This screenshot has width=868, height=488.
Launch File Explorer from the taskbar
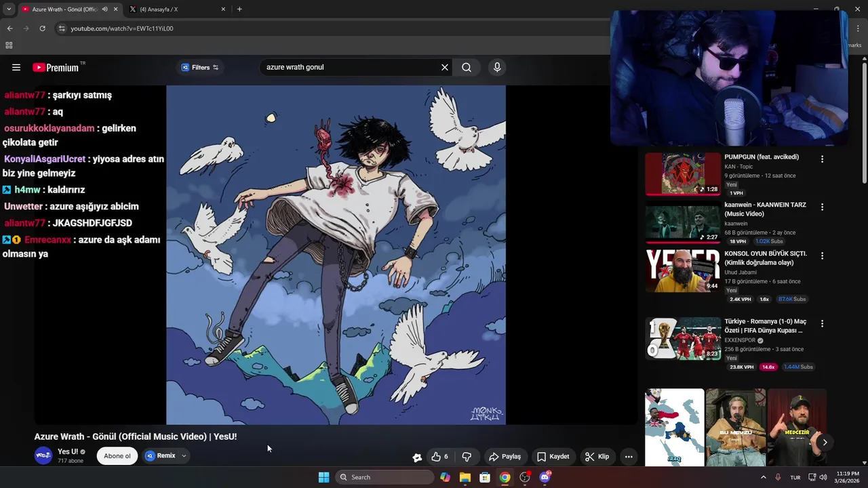click(465, 477)
